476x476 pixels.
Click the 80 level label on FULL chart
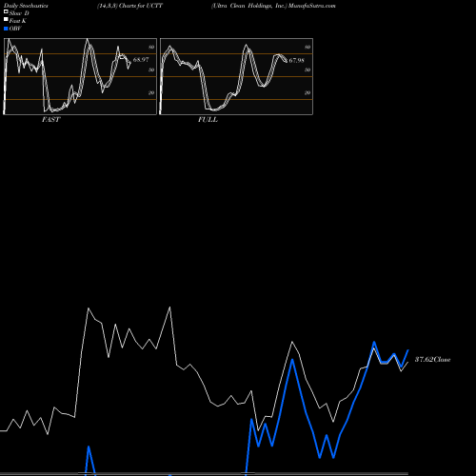307,47
